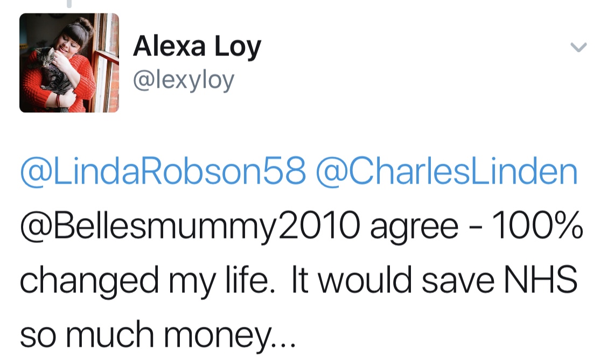Image resolution: width=600 pixels, height=364 pixels.
Task: Click the reply thread connector line above avatar
Action: 69,4
